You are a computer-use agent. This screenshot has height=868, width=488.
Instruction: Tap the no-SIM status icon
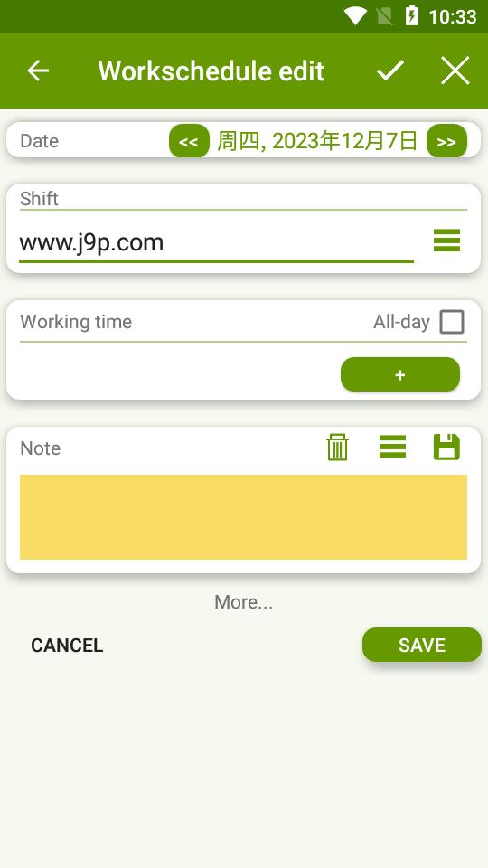(x=385, y=16)
